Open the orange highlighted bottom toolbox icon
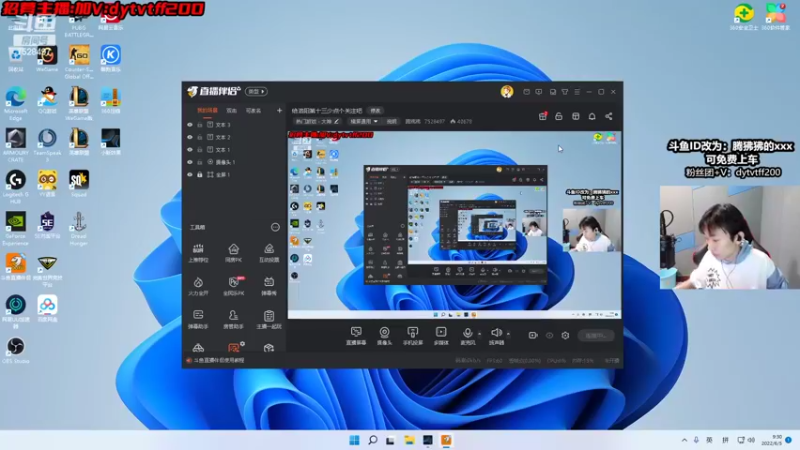 [234, 348]
